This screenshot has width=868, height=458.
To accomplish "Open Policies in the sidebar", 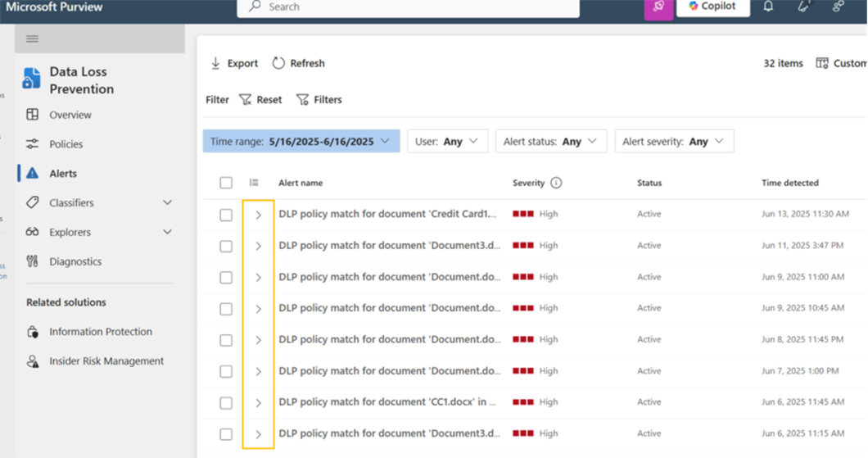I will pos(66,144).
